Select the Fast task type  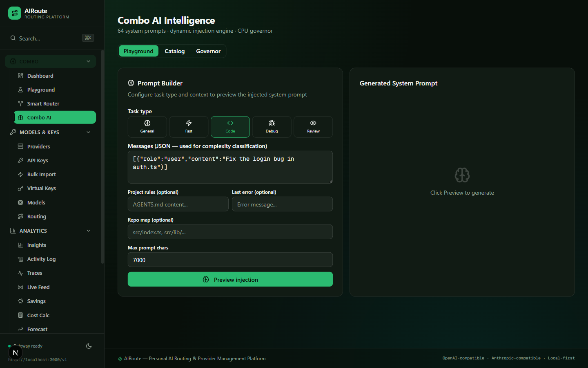click(x=189, y=127)
